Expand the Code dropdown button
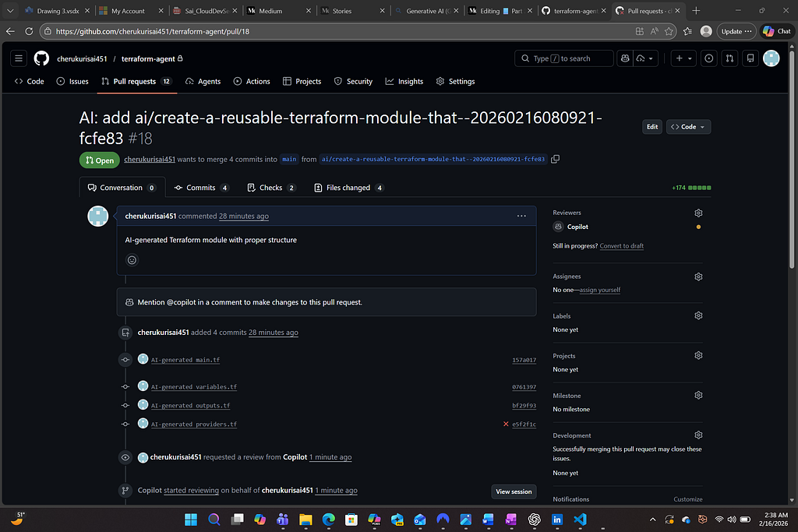The height and width of the screenshot is (532, 798). pyautogui.click(x=689, y=127)
